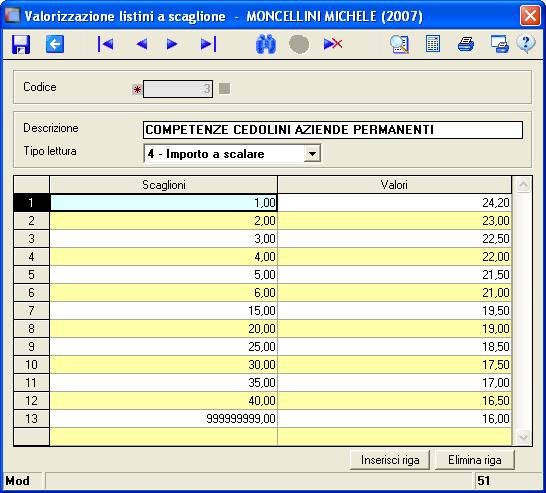
Task: Click the Scaglioni column header
Action: [164, 185]
